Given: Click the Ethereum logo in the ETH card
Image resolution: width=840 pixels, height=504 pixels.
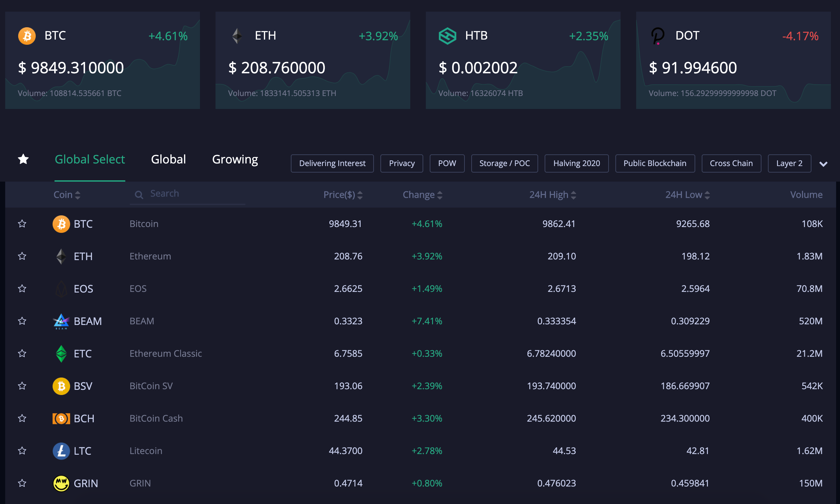Looking at the screenshot, I should click(237, 36).
